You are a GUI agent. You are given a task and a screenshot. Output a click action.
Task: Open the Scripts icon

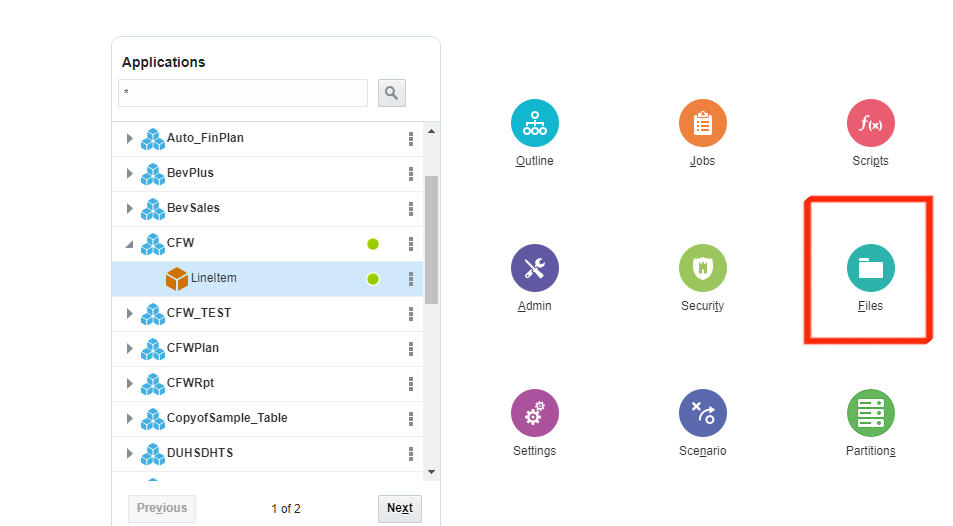(870, 124)
